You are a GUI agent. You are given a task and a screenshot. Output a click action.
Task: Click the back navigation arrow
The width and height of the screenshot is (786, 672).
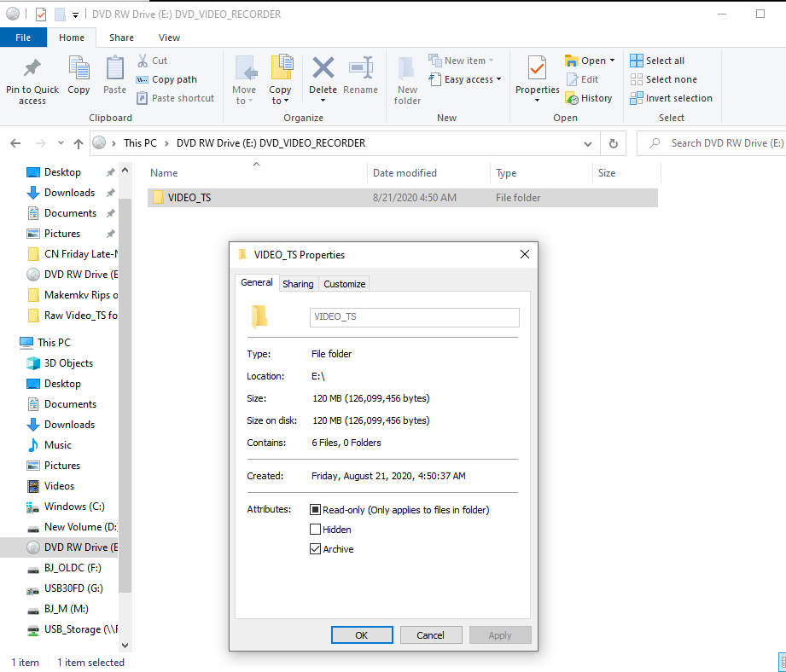click(15, 144)
